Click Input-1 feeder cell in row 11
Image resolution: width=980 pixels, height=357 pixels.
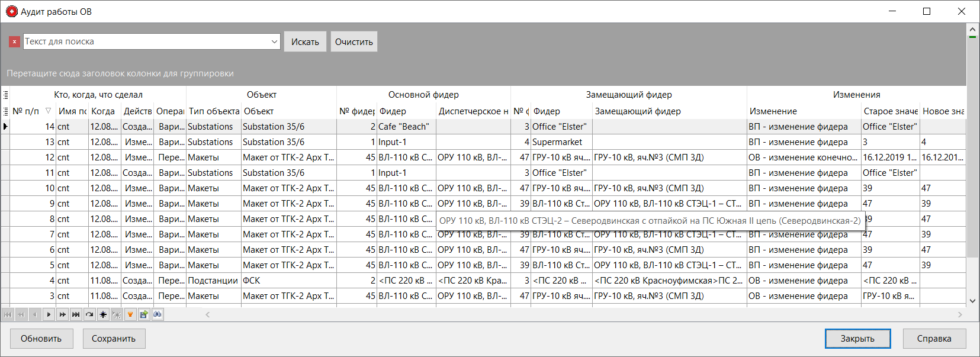pos(406,173)
